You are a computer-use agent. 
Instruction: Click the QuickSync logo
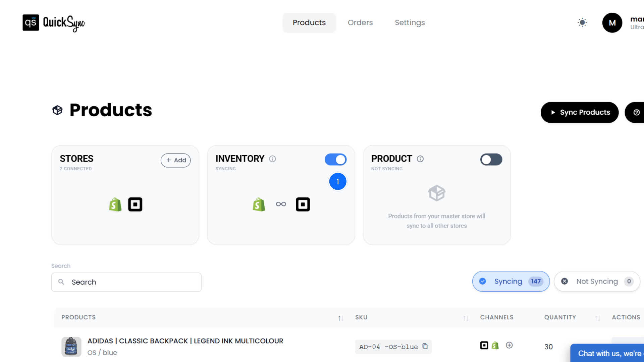[54, 23]
